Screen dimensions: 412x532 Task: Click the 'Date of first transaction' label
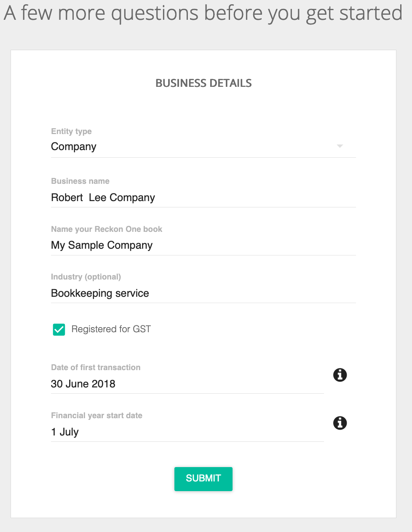pos(96,367)
